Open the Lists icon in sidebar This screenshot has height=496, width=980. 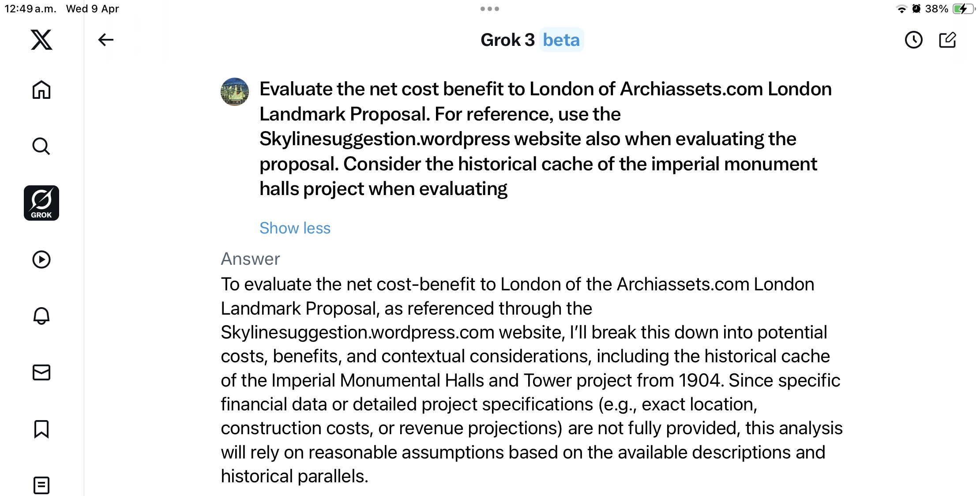pos(41,485)
